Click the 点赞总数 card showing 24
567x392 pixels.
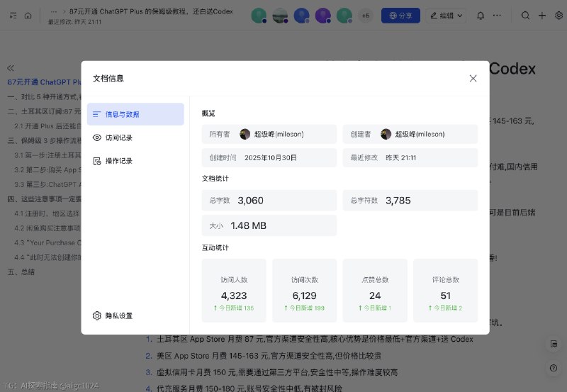375,291
